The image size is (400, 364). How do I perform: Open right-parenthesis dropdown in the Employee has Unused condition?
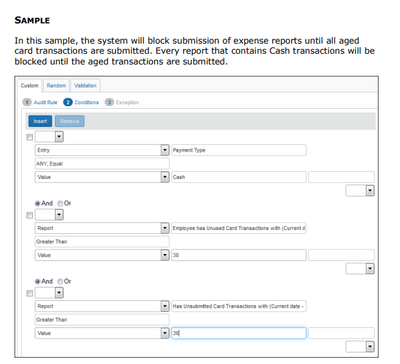tap(360, 269)
